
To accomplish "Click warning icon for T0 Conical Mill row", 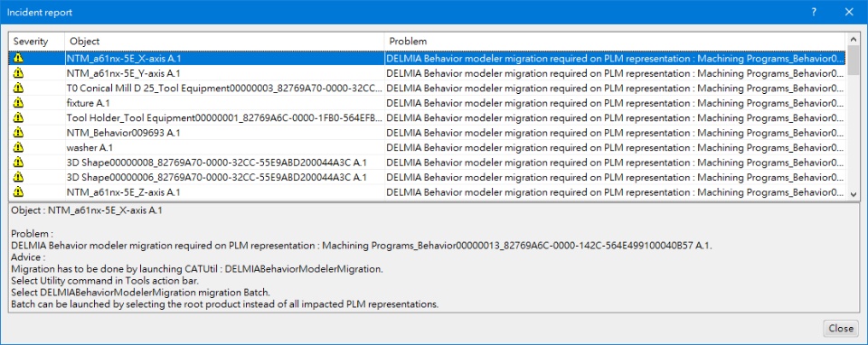I will pyautogui.click(x=18, y=88).
